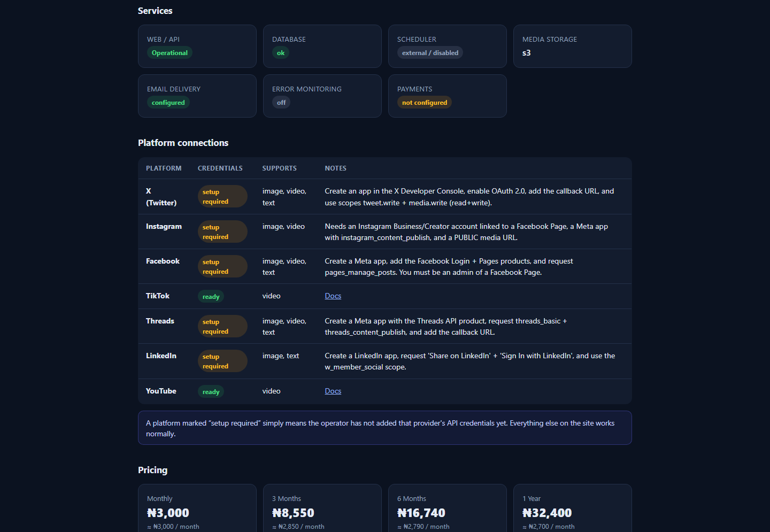
Task: Click the X Developer Console setup note
Action: [x=469, y=197]
